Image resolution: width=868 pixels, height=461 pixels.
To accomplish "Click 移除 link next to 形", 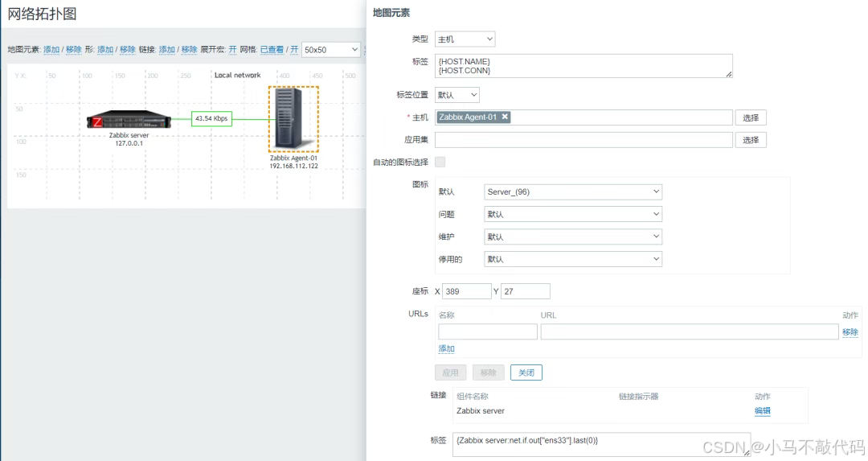I will (128, 49).
